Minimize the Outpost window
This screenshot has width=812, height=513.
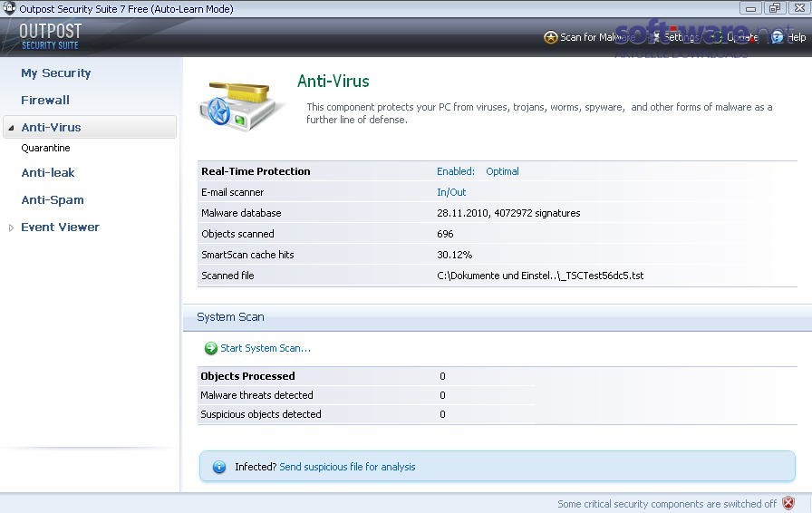(750, 8)
